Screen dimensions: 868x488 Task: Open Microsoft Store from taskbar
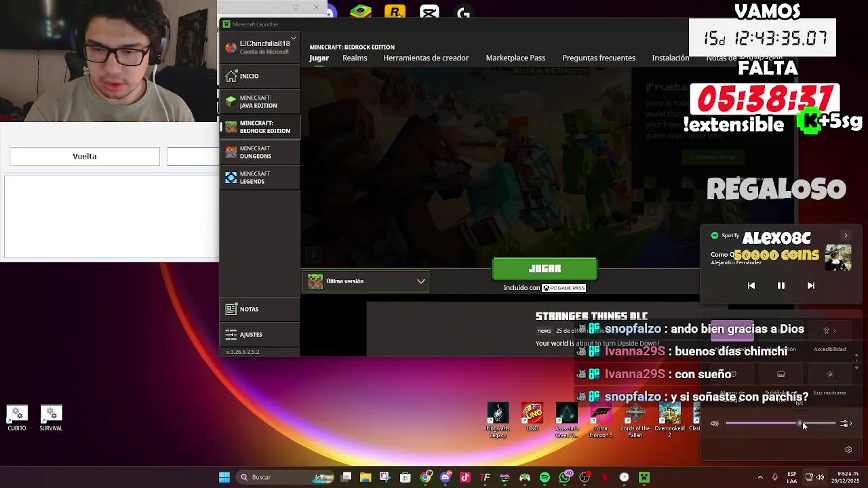point(406,477)
